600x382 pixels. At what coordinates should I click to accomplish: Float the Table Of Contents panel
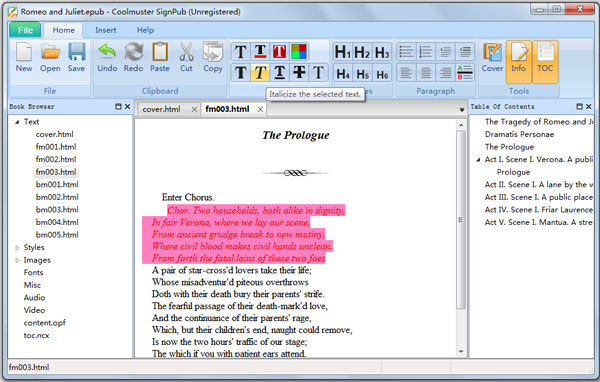[579, 106]
